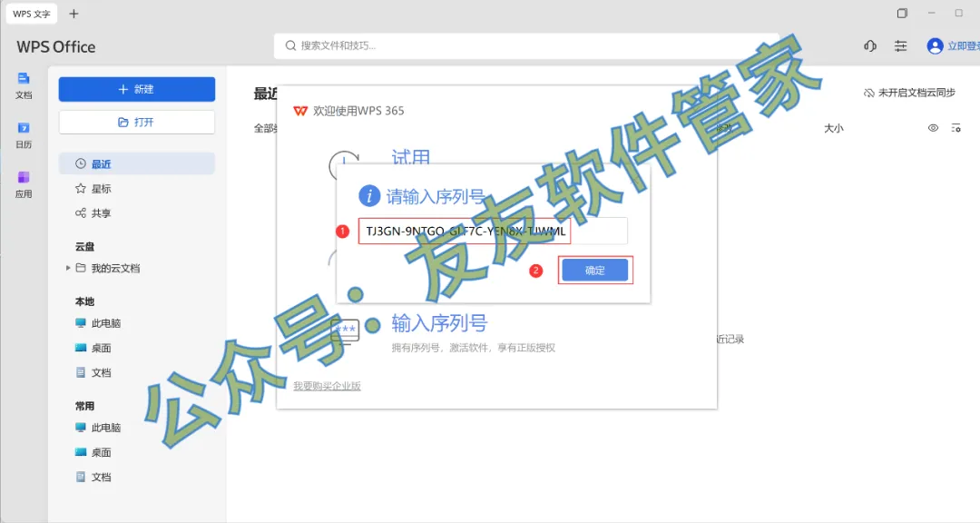Open 桌面 under 常用

101,452
